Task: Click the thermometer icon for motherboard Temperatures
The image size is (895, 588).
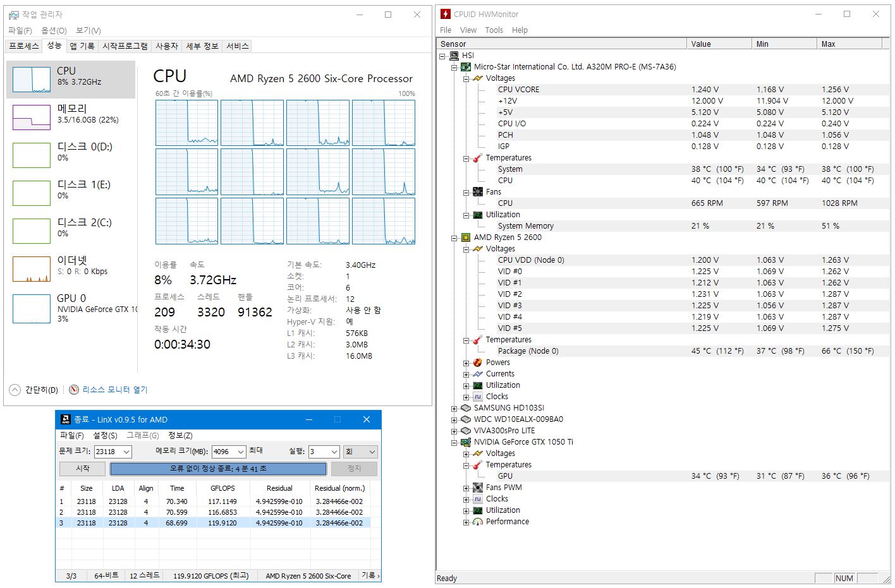Action: pyautogui.click(x=478, y=158)
